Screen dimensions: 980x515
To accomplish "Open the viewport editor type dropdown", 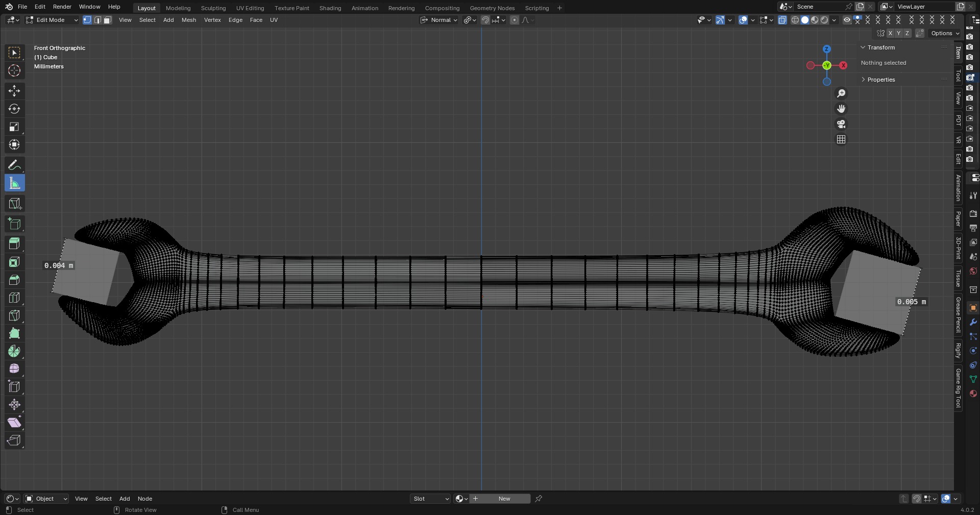I will point(13,20).
